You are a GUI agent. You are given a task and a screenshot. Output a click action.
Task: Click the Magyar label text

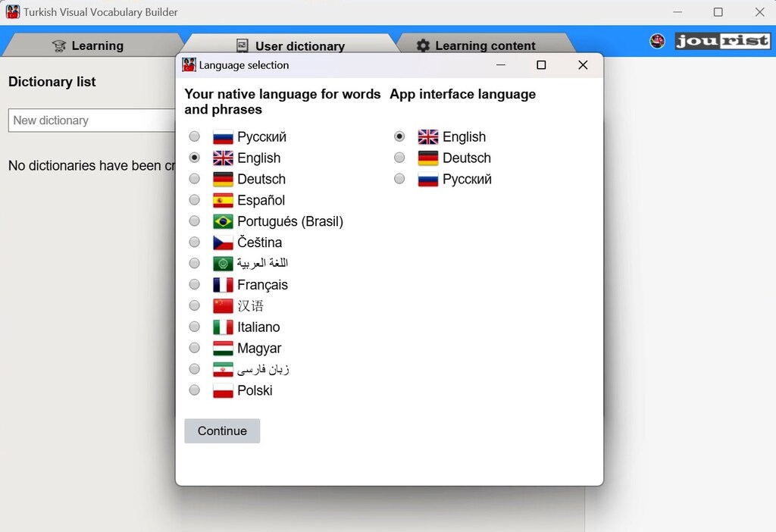pos(259,349)
